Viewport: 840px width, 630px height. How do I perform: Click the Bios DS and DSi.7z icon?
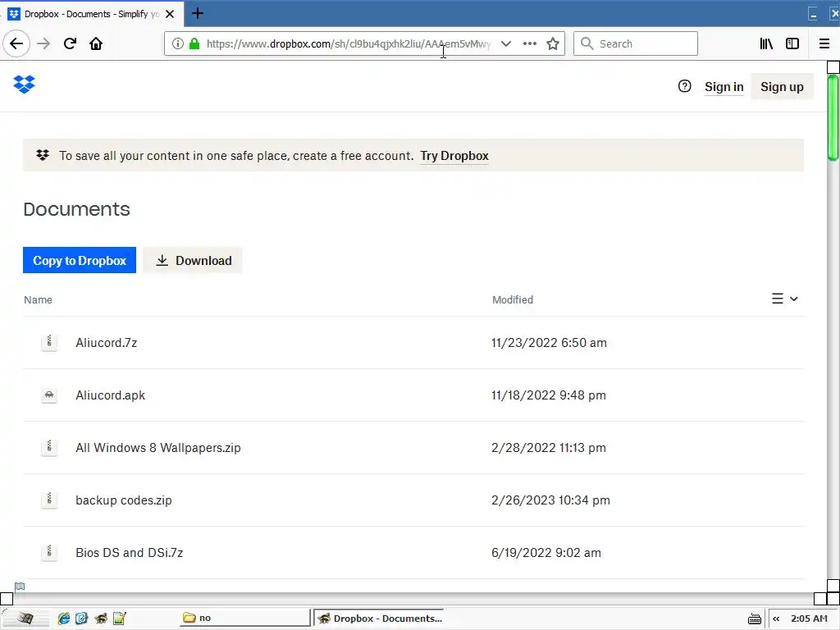49,552
